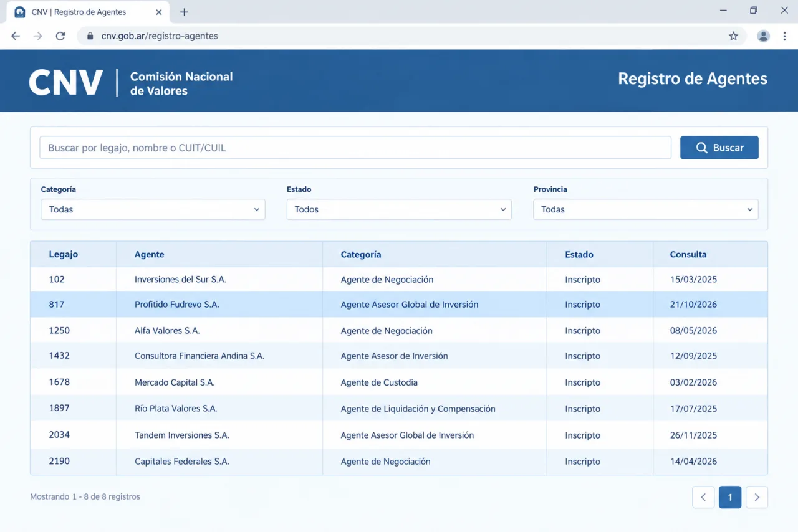Open the Categoría dropdown
Screen dimensions: 798x532
click(x=153, y=209)
